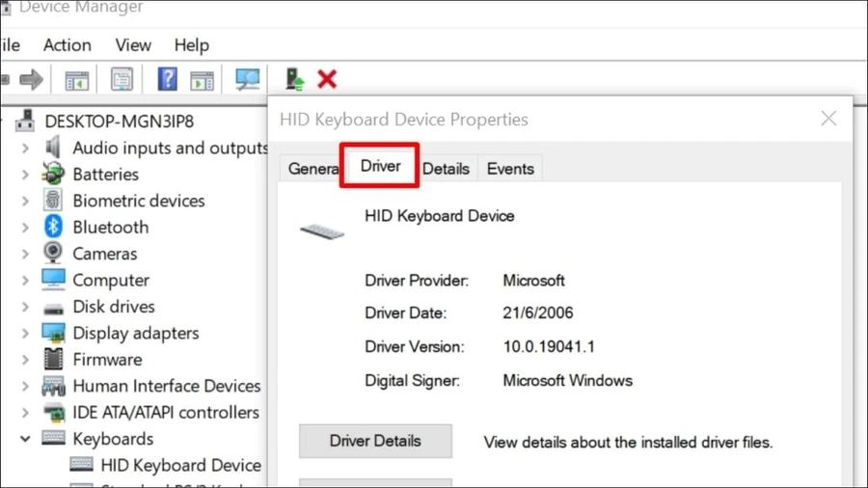Collapse the Keyboards category
868x488 pixels.
[x=25, y=439]
